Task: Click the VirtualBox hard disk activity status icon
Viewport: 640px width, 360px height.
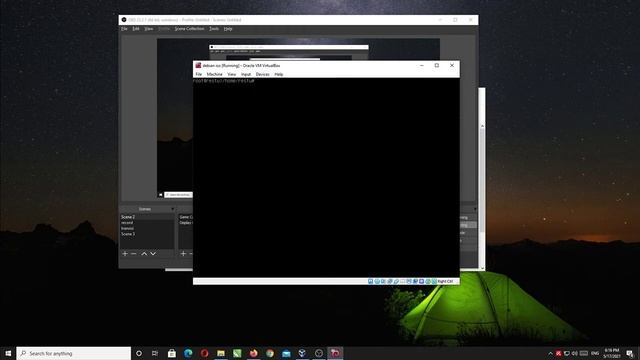Action: tap(370, 281)
